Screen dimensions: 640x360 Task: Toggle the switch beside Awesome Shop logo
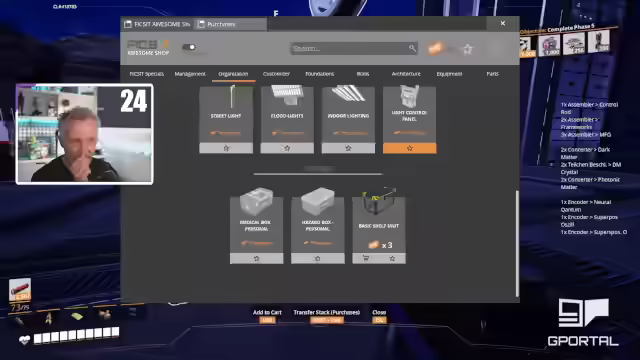point(189,47)
